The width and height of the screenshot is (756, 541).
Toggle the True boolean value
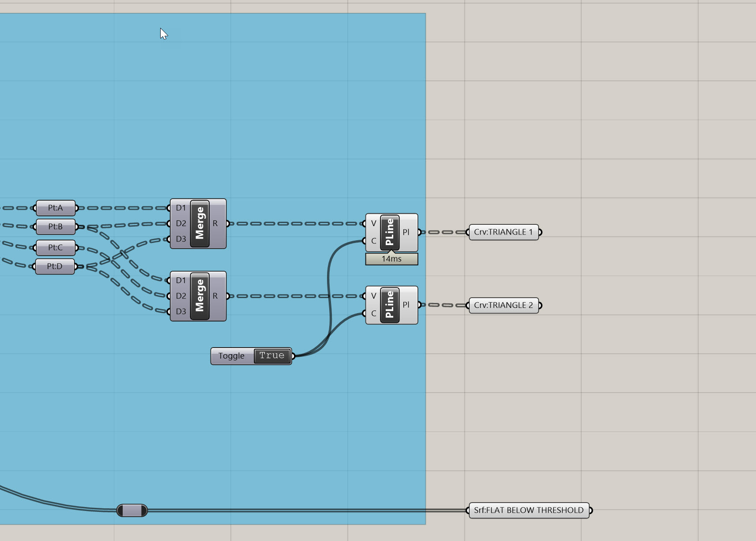click(272, 356)
